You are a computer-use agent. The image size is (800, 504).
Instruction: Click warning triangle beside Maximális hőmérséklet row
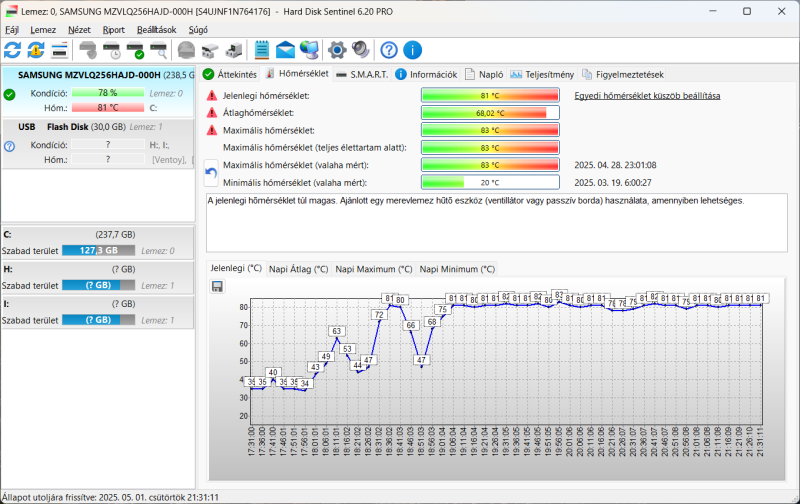pyautogui.click(x=212, y=130)
